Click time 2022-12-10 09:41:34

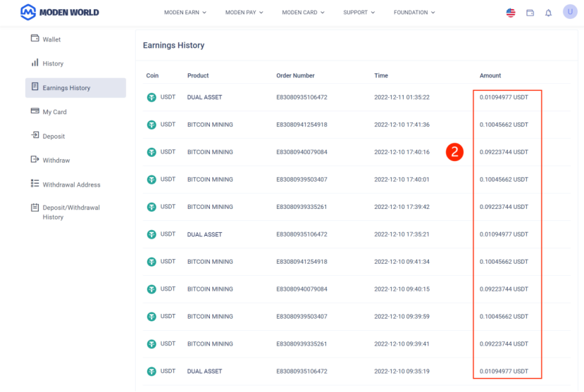tap(402, 262)
